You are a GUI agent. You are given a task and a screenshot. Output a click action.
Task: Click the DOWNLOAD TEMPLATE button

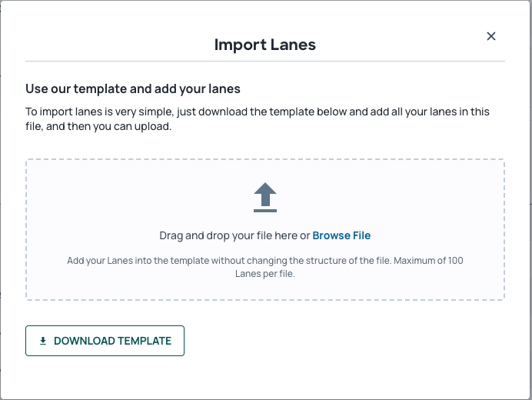coord(105,341)
